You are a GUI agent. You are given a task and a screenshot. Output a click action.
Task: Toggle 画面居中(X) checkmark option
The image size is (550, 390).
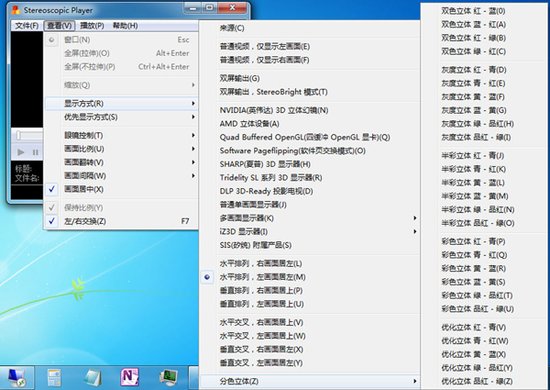click(x=121, y=189)
